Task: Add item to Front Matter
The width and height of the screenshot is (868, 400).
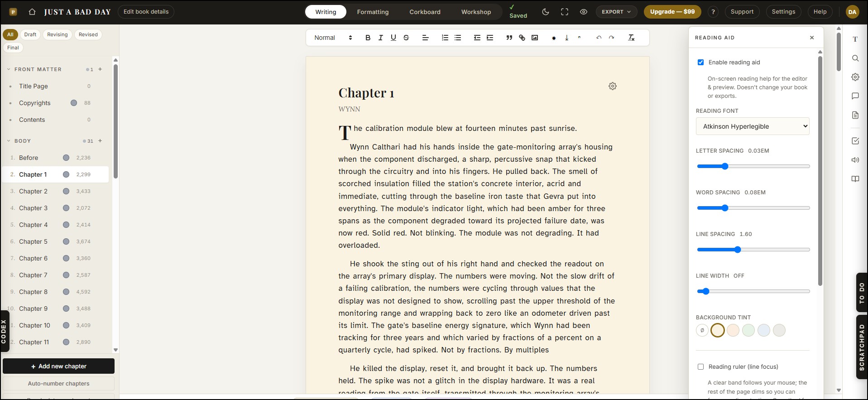Action: point(100,69)
